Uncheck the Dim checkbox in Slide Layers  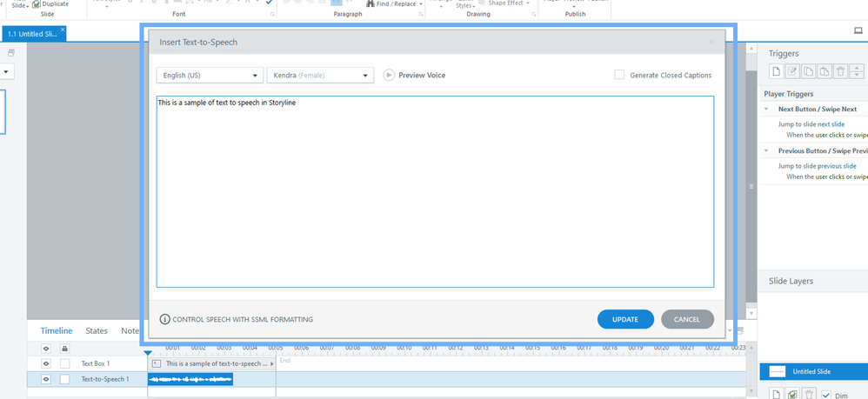click(826, 395)
